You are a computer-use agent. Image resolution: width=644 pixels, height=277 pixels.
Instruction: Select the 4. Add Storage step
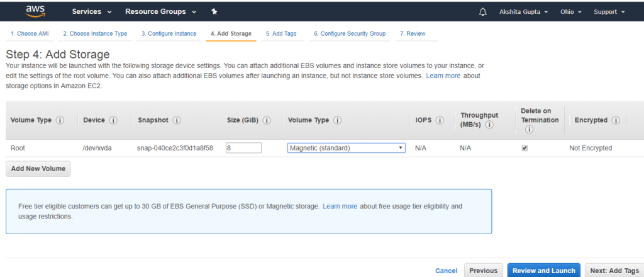(231, 34)
